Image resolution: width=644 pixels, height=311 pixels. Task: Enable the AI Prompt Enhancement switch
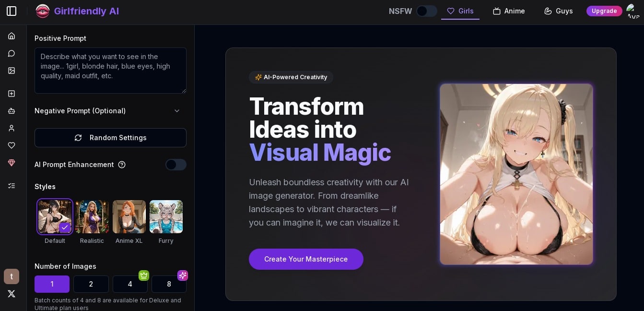[176, 165]
